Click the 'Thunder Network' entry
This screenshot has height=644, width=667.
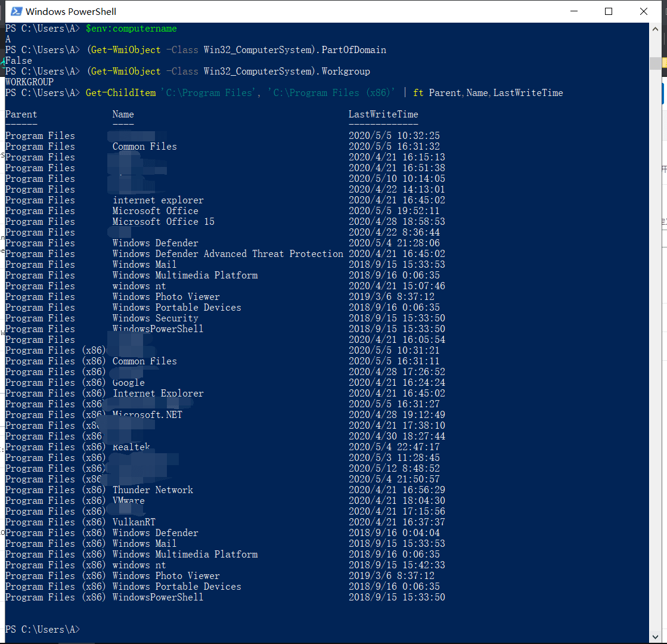pyautogui.click(x=153, y=490)
